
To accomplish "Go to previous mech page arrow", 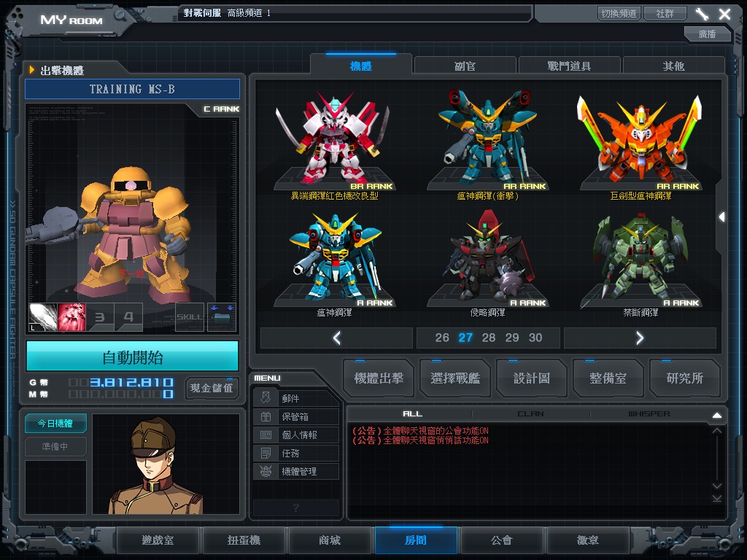I will (336, 338).
